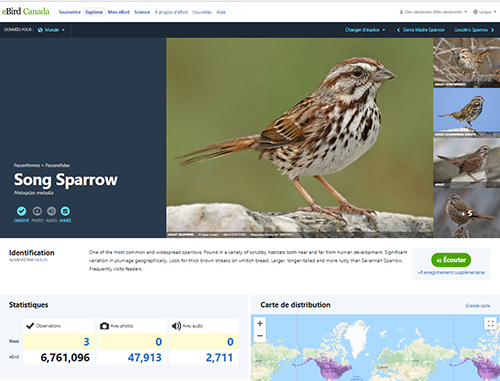
Task: Open fullscreen view of distribution map
Action: click(491, 323)
